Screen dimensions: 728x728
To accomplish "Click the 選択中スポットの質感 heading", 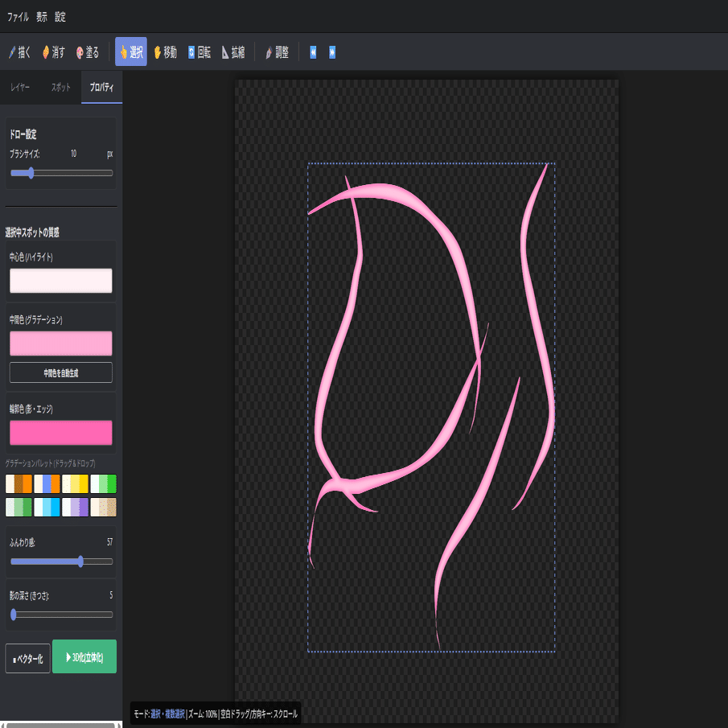I will coord(32,232).
